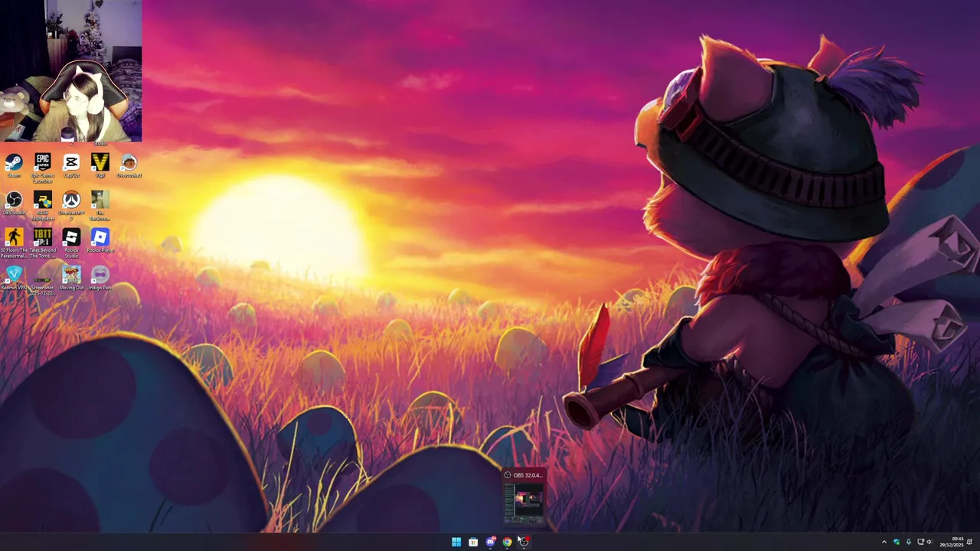The height and width of the screenshot is (551, 980).
Task: Open the network status tray icon
Action: [920, 542]
